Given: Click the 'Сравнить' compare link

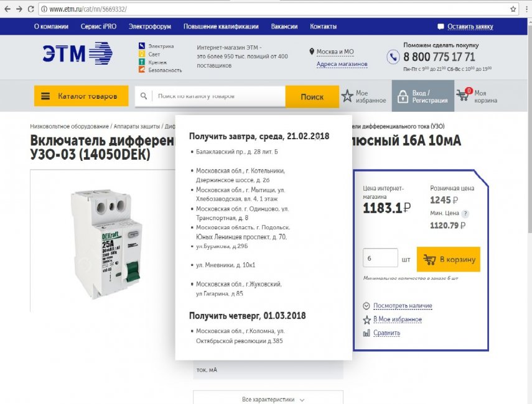Looking at the screenshot, I should pyautogui.click(x=386, y=333).
